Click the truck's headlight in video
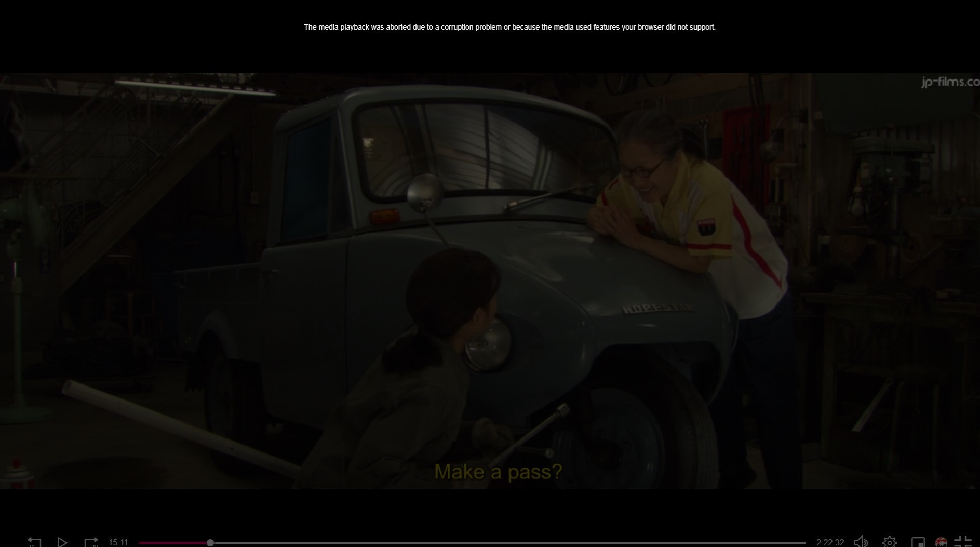980x547 pixels. [487, 345]
